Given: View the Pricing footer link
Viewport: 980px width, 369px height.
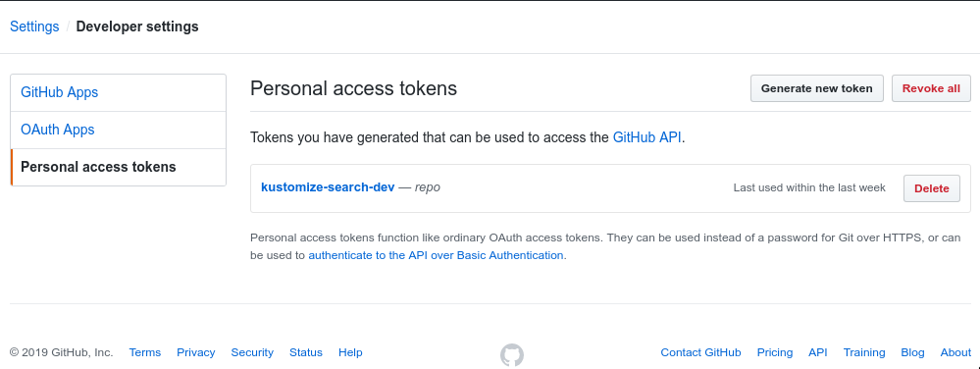Looking at the screenshot, I should click(x=774, y=352).
